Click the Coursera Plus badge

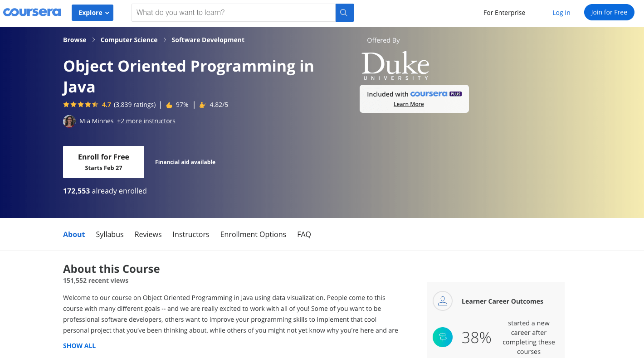(436, 94)
